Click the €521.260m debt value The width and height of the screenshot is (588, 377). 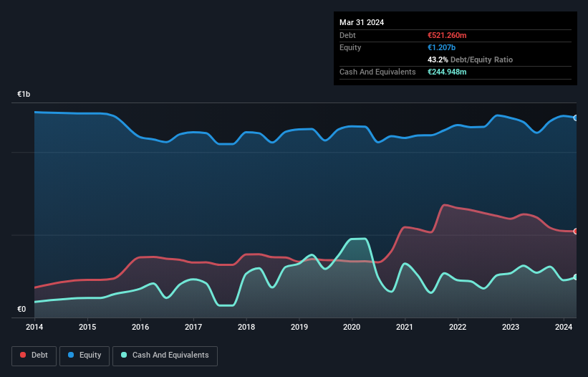(x=447, y=35)
